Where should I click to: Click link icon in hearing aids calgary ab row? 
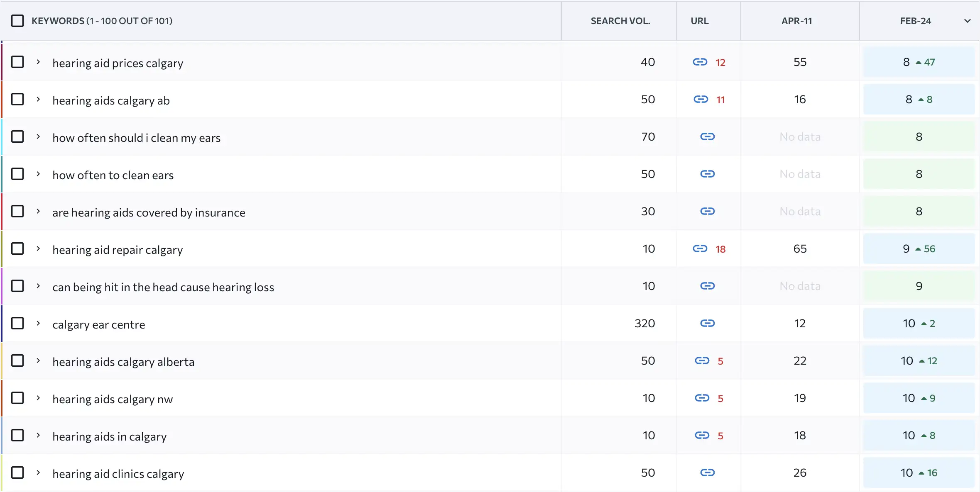click(x=701, y=100)
